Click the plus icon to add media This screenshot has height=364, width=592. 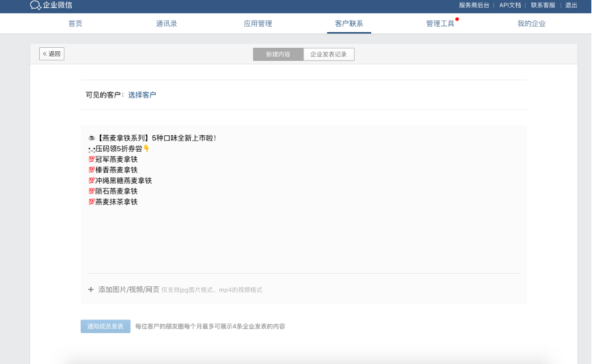point(91,290)
